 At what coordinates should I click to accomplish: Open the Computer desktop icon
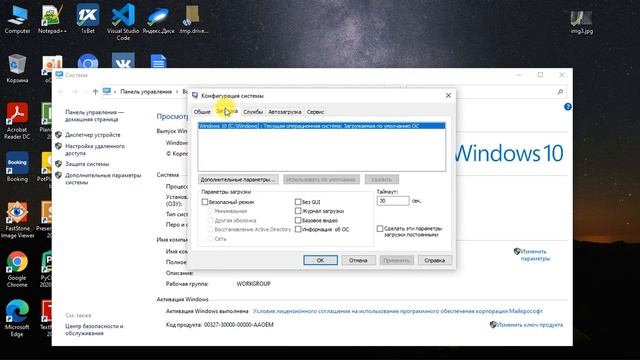click(x=17, y=18)
